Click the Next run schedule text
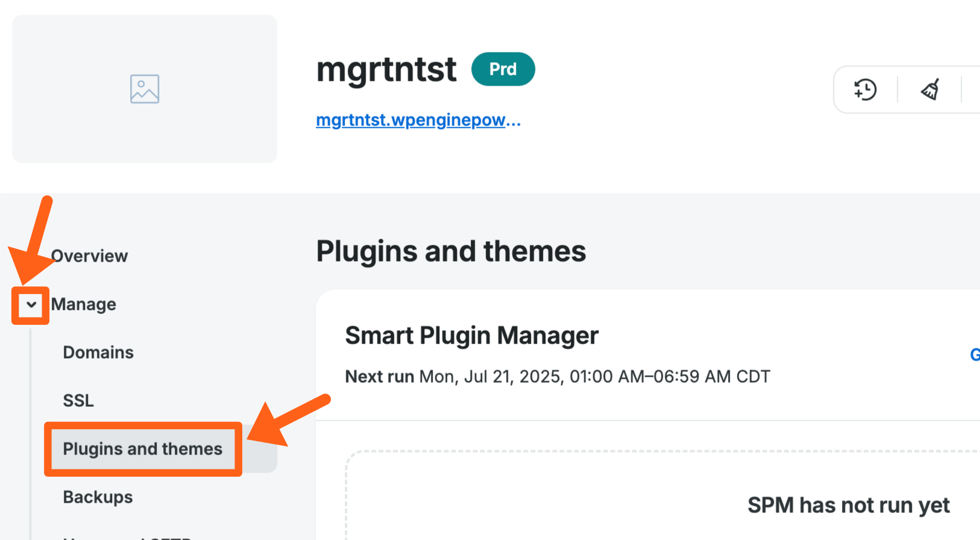Image resolution: width=980 pixels, height=540 pixels. (558, 377)
